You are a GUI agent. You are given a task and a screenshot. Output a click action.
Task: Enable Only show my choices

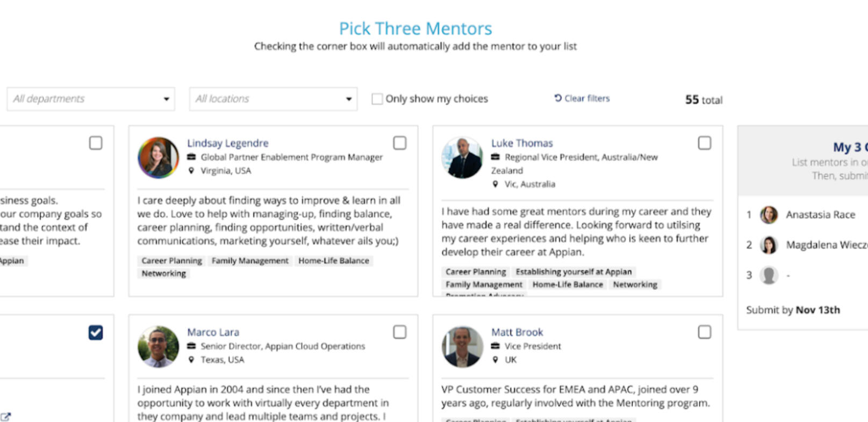(x=377, y=99)
